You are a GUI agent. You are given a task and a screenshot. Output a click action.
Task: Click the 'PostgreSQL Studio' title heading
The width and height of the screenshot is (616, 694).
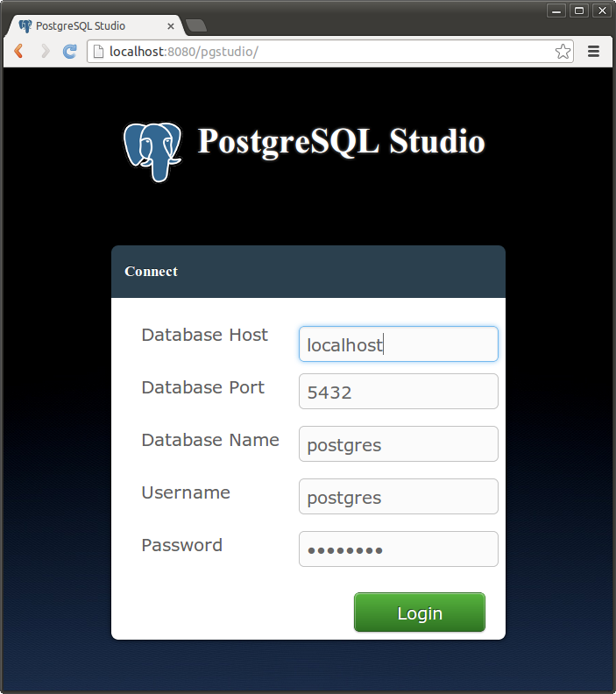click(x=341, y=142)
